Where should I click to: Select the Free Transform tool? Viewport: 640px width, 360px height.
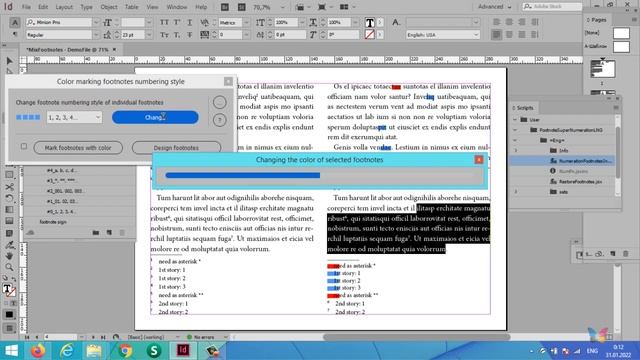[x=9, y=198]
